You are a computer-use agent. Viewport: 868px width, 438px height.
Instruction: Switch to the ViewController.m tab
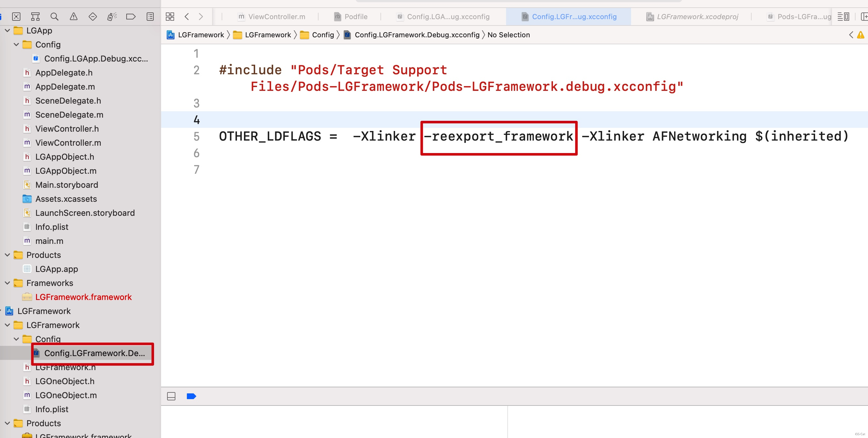pos(272,17)
